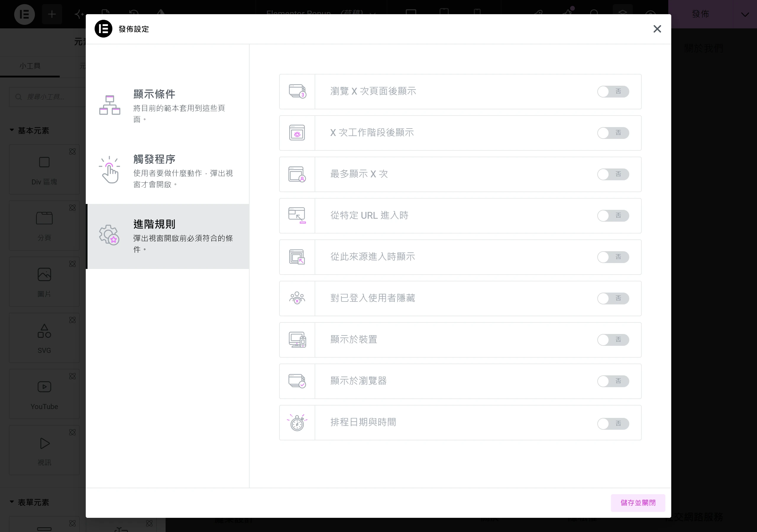Viewport: 757px width, 532px height.
Task: Open the 顯示條件 tab
Action: 167,106
